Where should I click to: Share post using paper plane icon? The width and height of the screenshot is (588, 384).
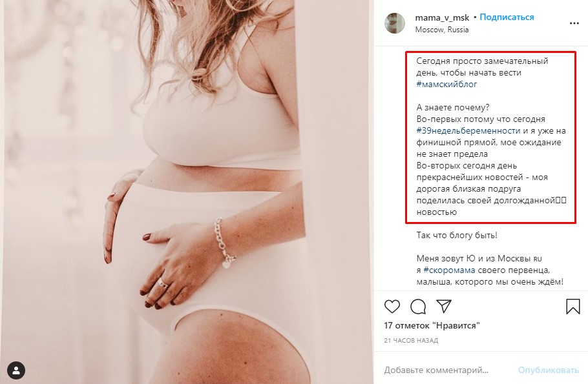coord(443,306)
